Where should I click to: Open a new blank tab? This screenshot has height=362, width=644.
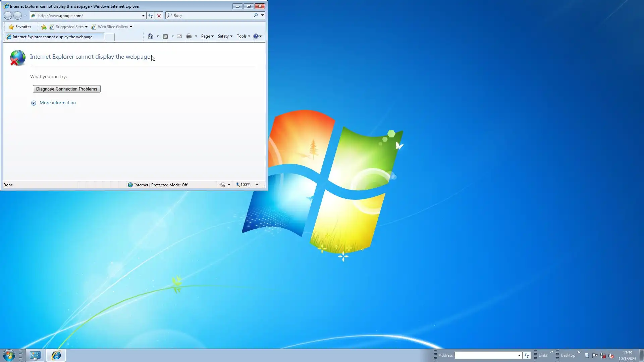tap(109, 37)
